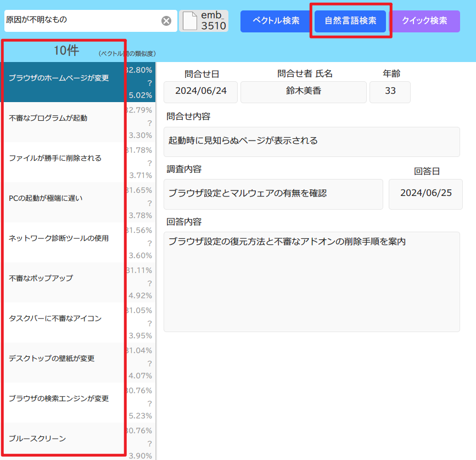Viewport: 476px width, 460px height.
Task: Click the emb_3510 file icon
Action: pyautogui.click(x=204, y=21)
